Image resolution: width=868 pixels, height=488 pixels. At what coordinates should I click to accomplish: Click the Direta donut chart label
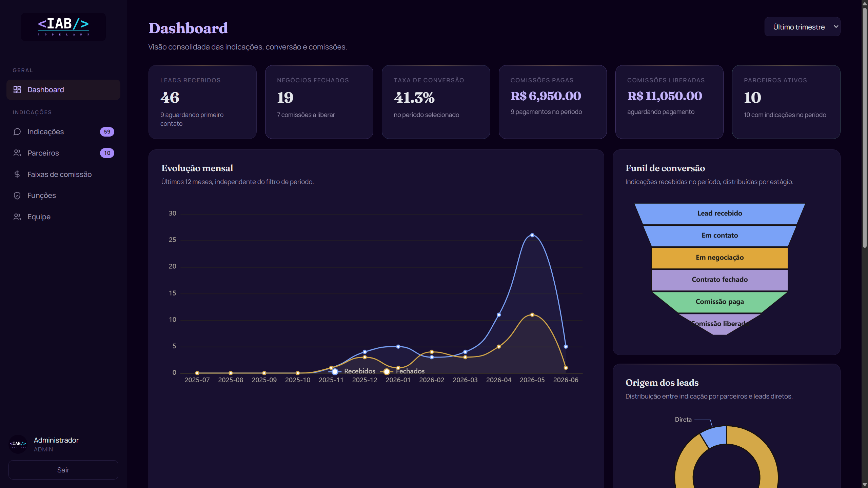[x=683, y=420]
